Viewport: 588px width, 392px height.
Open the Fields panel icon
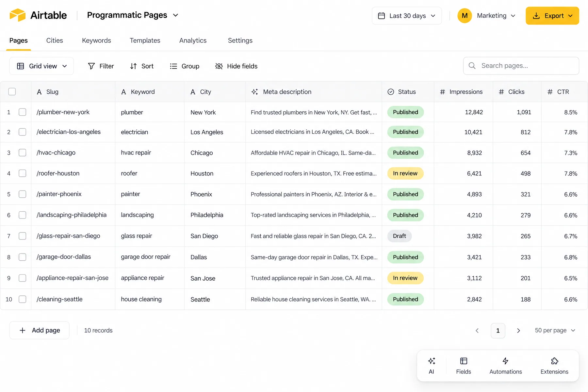pyautogui.click(x=464, y=361)
